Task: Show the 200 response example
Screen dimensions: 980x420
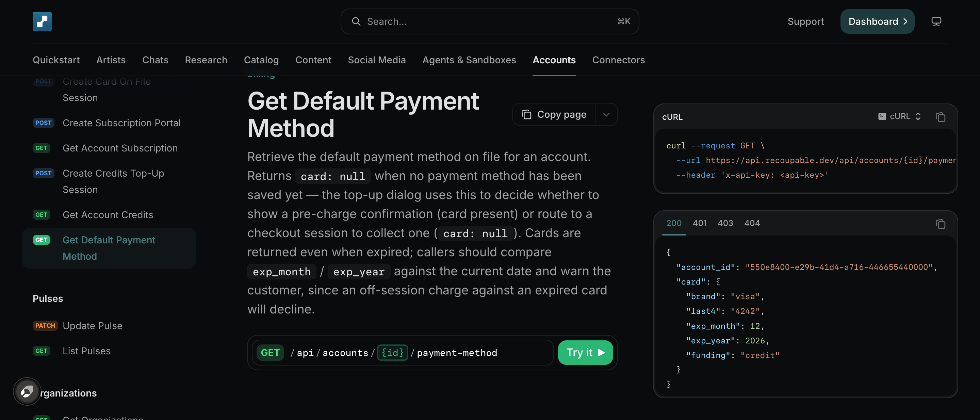Action: 674,223
